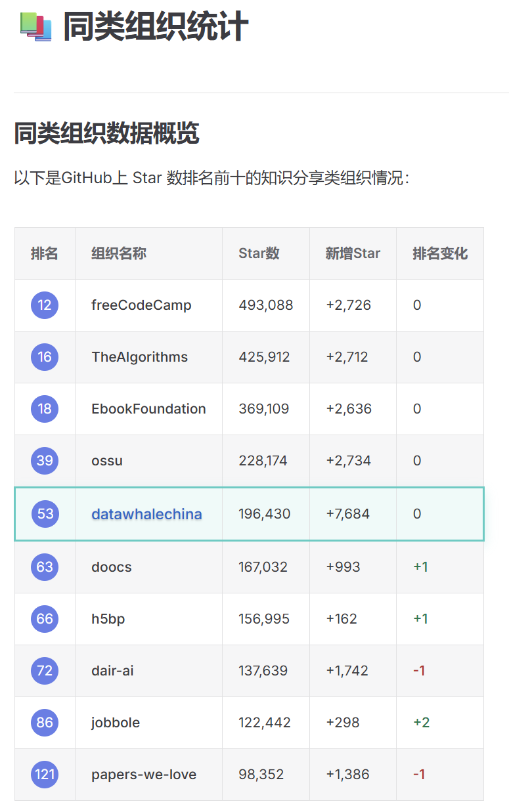The width and height of the screenshot is (509, 812).
Task: Click the 同类组织数据概览 section heading
Action: point(106,134)
